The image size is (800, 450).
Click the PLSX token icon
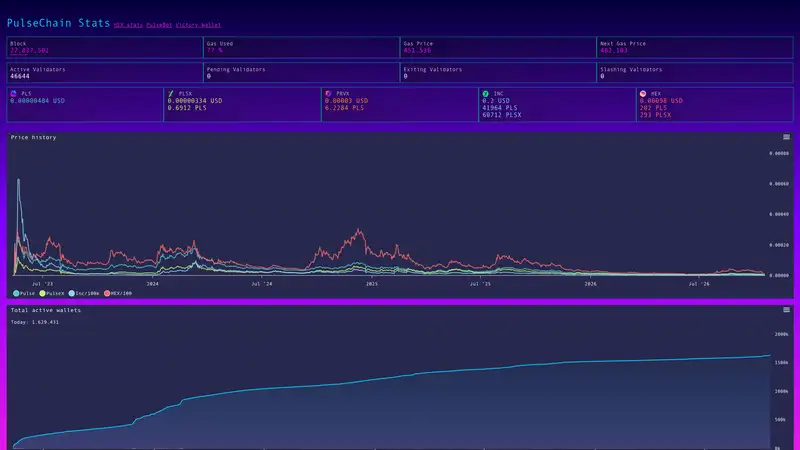click(x=171, y=94)
